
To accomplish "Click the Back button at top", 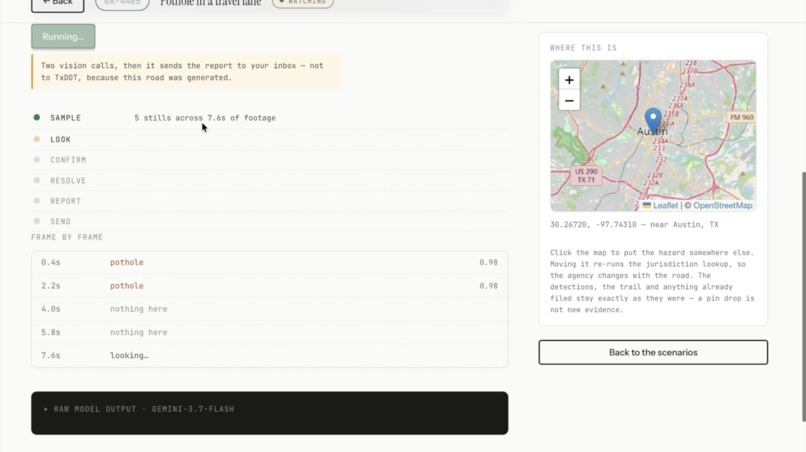I will pos(58,4).
